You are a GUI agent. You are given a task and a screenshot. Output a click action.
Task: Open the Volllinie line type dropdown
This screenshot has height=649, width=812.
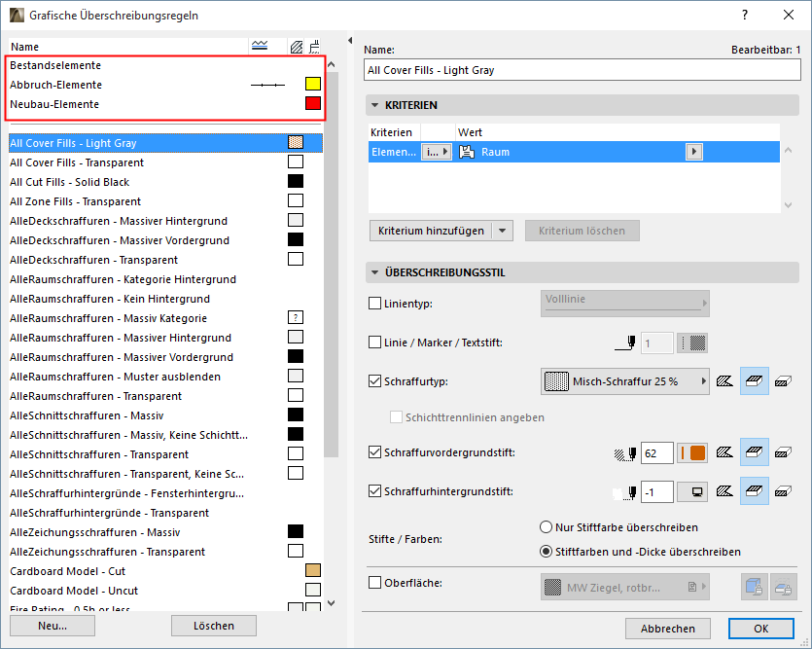click(x=625, y=303)
